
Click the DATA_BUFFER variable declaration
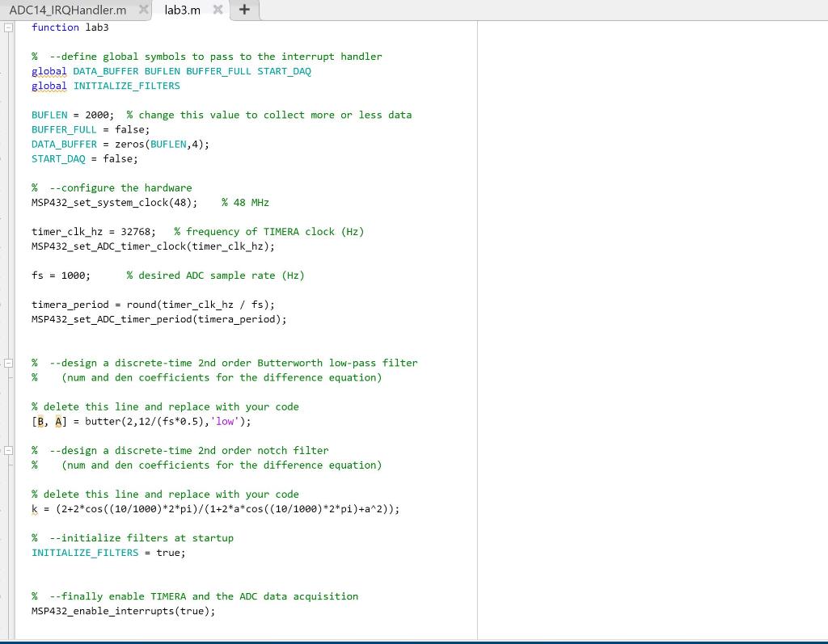tap(64, 144)
